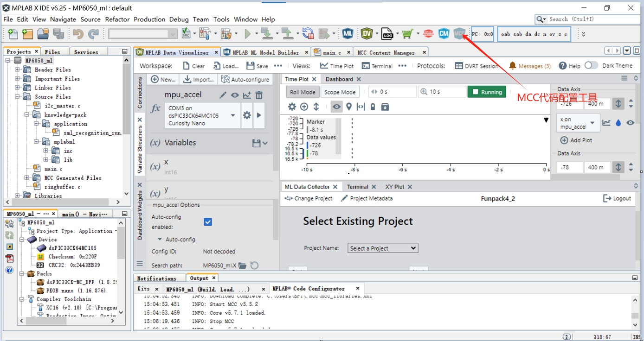The image size is (644, 341).
Task: Click the Import... button in Variable Streamers
Action: click(x=198, y=79)
